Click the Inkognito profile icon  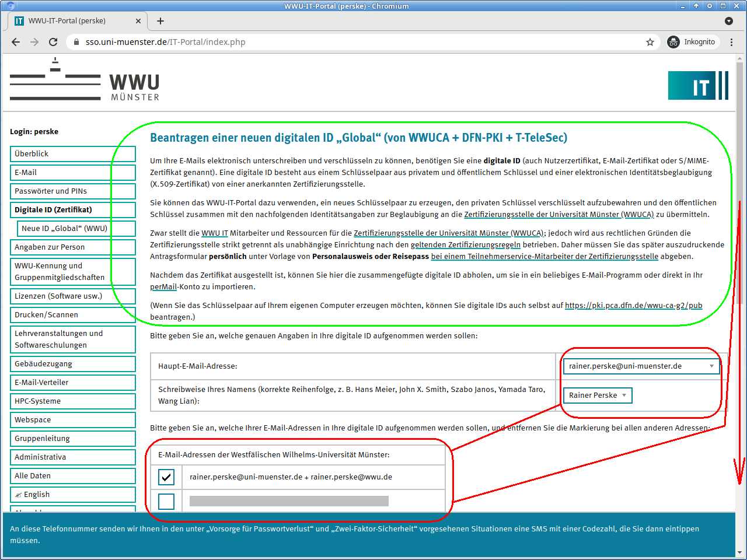674,42
